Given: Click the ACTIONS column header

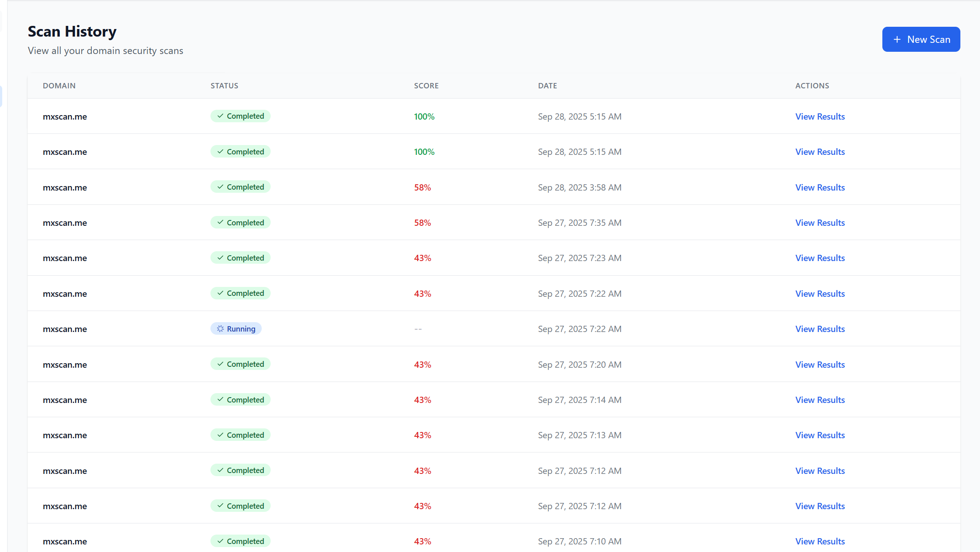Looking at the screenshot, I should pyautogui.click(x=812, y=85).
